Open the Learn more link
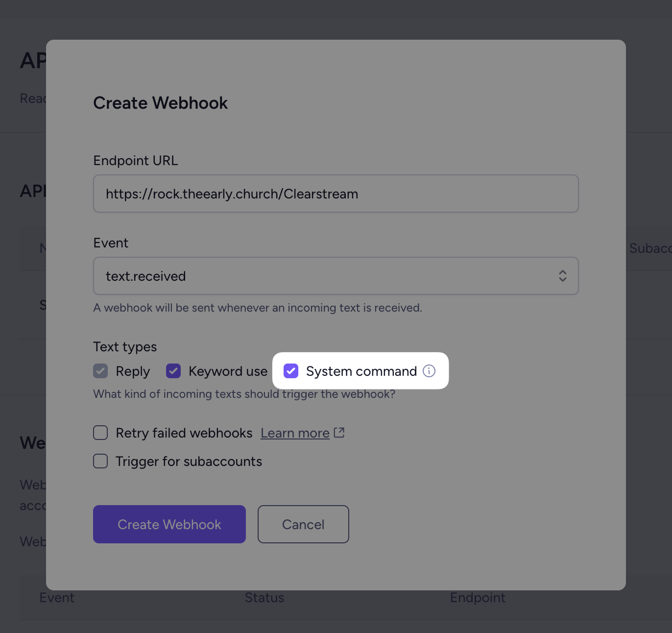This screenshot has height=633, width=672. tap(295, 433)
